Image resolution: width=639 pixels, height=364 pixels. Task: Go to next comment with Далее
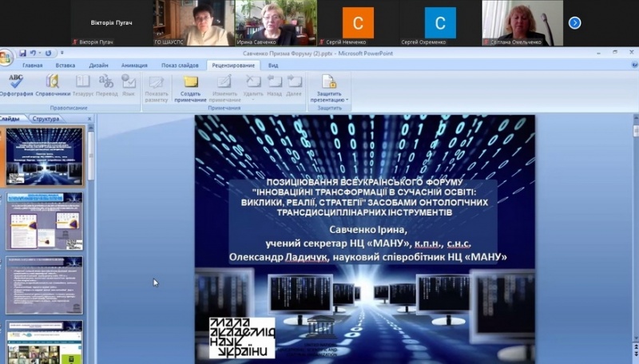click(x=294, y=85)
